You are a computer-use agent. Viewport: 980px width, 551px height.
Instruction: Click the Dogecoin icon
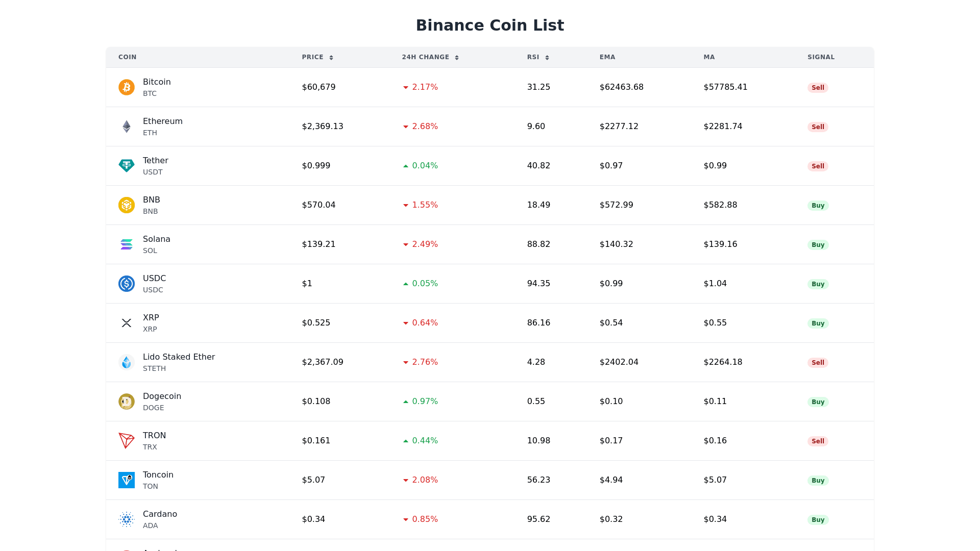pyautogui.click(x=127, y=402)
